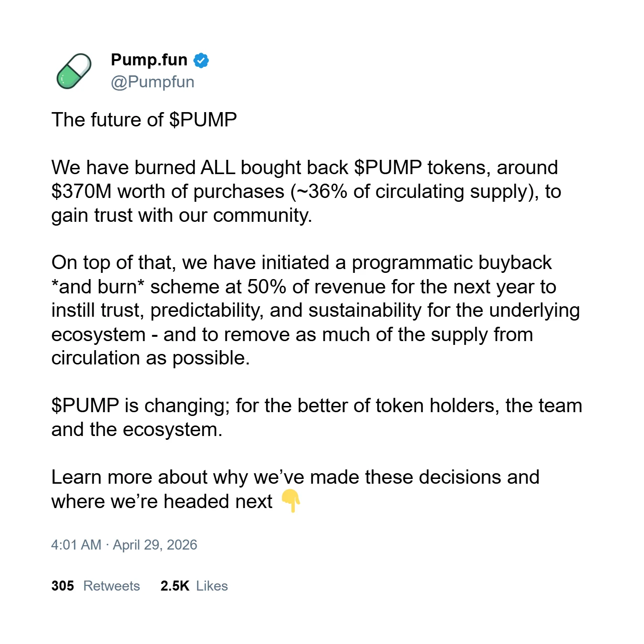Viewport: 644px width, 644px height.
Task: Click the blue verified checkmark badge
Action: click(x=201, y=61)
